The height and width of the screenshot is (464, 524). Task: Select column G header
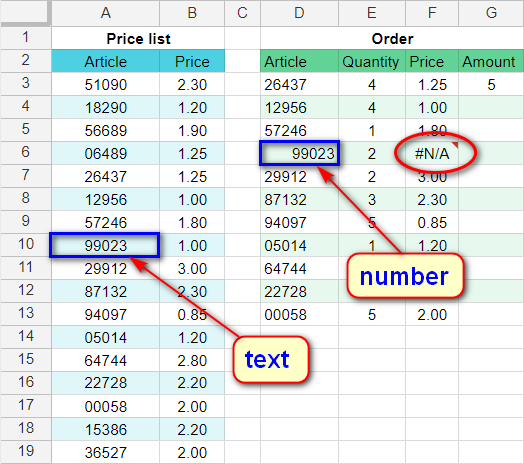[x=491, y=13]
